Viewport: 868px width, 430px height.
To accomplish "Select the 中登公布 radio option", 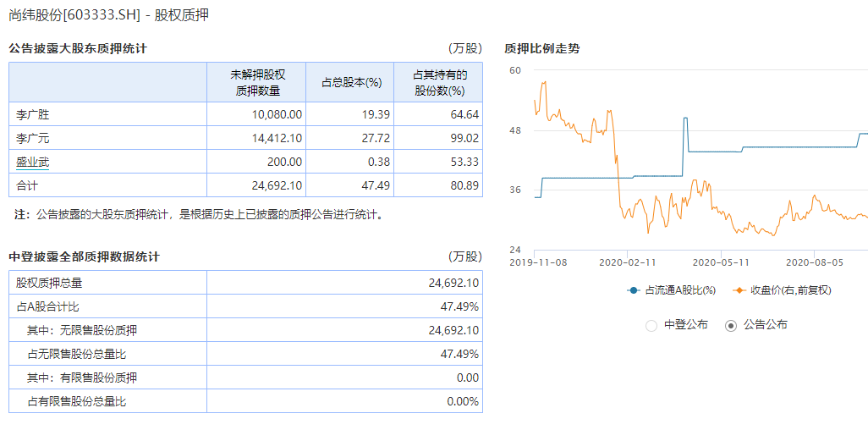I will pyautogui.click(x=651, y=325).
